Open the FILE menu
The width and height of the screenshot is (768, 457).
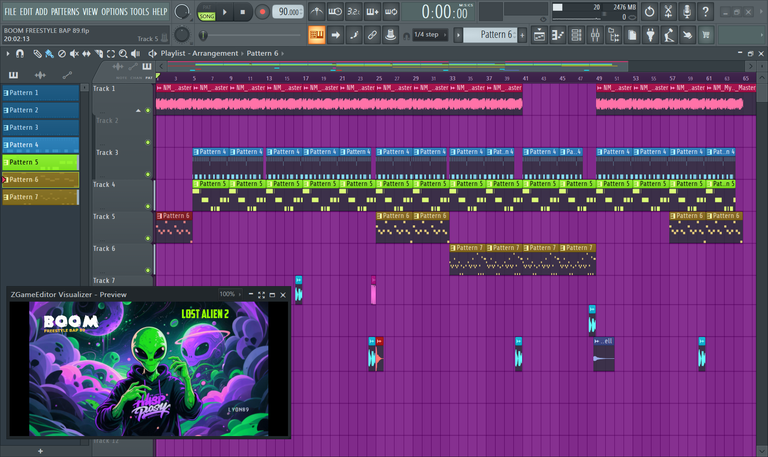click(10, 11)
